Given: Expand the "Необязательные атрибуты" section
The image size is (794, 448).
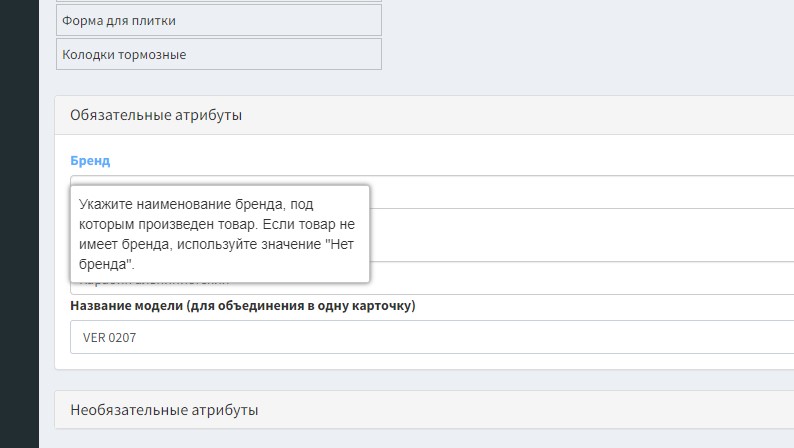Looking at the screenshot, I should pyautogui.click(x=424, y=410).
